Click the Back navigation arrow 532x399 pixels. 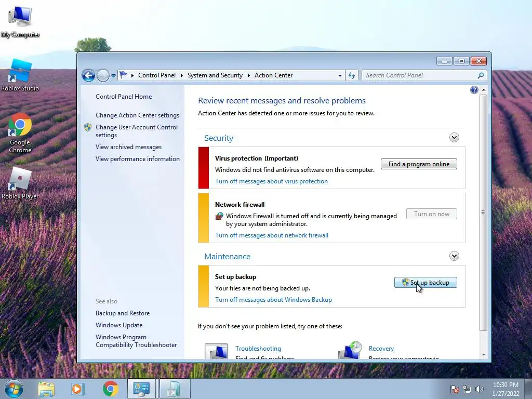pos(88,75)
